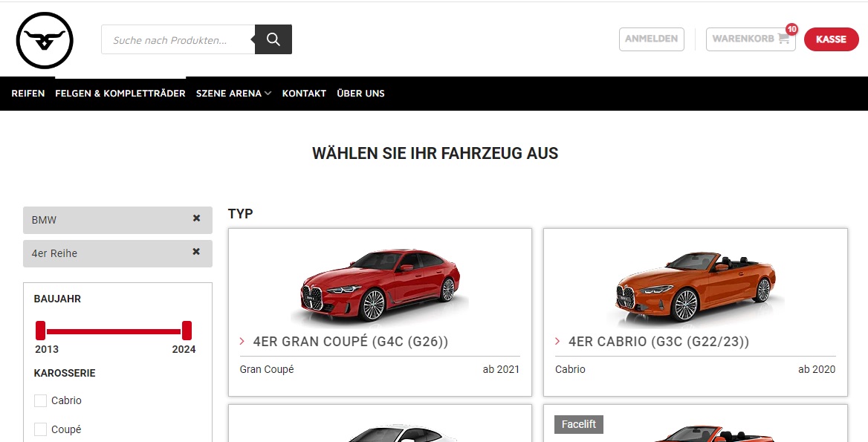The height and width of the screenshot is (442, 868).
Task: Open the ÜBER UNS menu item
Action: tap(361, 94)
